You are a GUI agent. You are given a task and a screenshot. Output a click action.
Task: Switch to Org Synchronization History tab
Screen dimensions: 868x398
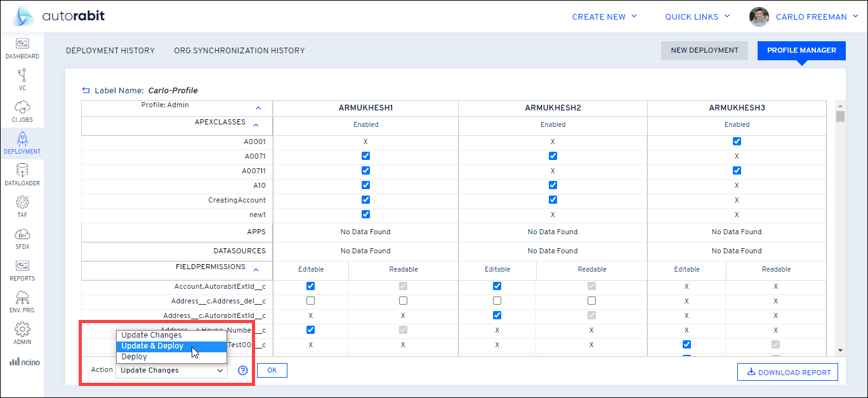[239, 51]
